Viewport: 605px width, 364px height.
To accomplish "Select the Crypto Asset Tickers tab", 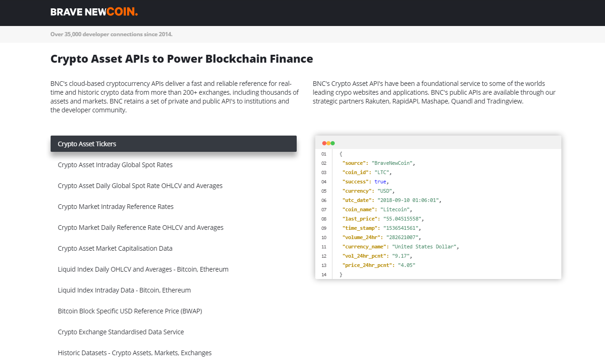I will (x=174, y=144).
